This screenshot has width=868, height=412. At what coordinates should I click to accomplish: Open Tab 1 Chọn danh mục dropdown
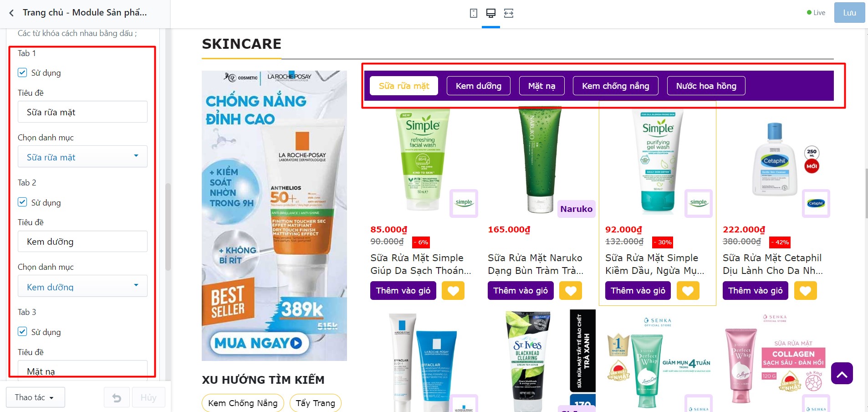(82, 157)
